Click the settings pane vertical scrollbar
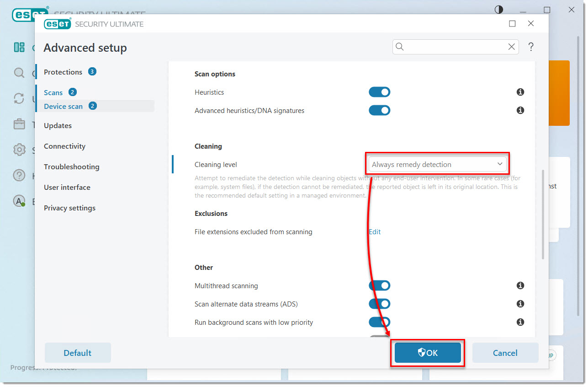 [543, 215]
